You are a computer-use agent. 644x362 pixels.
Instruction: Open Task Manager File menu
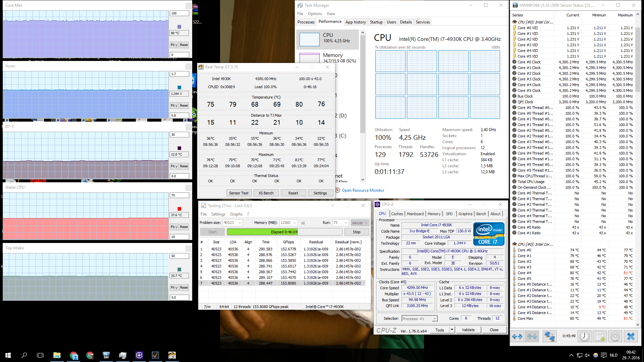(300, 14)
